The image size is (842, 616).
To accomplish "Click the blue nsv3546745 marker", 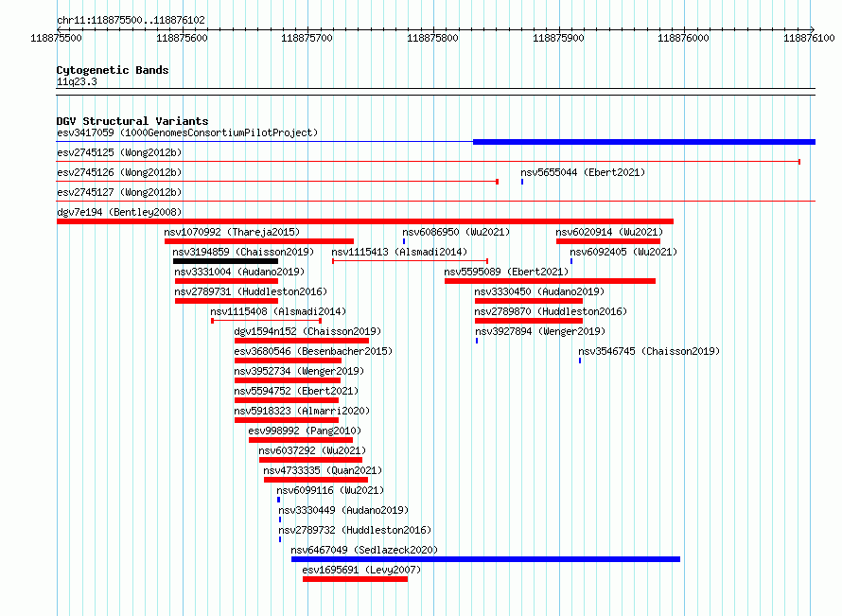I will pyautogui.click(x=580, y=361).
